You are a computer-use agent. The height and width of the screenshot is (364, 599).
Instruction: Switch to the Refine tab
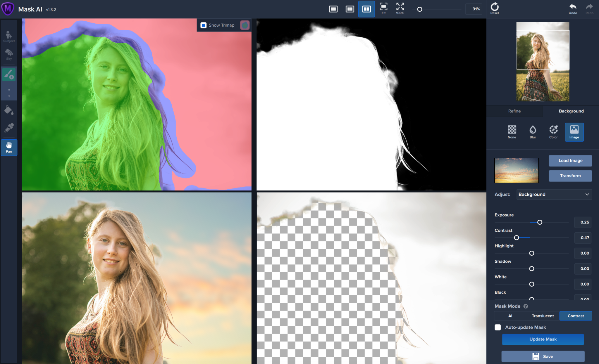[x=514, y=111]
